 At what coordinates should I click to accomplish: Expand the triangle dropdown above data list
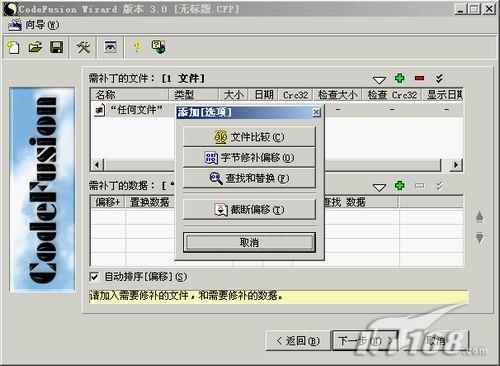[379, 188]
